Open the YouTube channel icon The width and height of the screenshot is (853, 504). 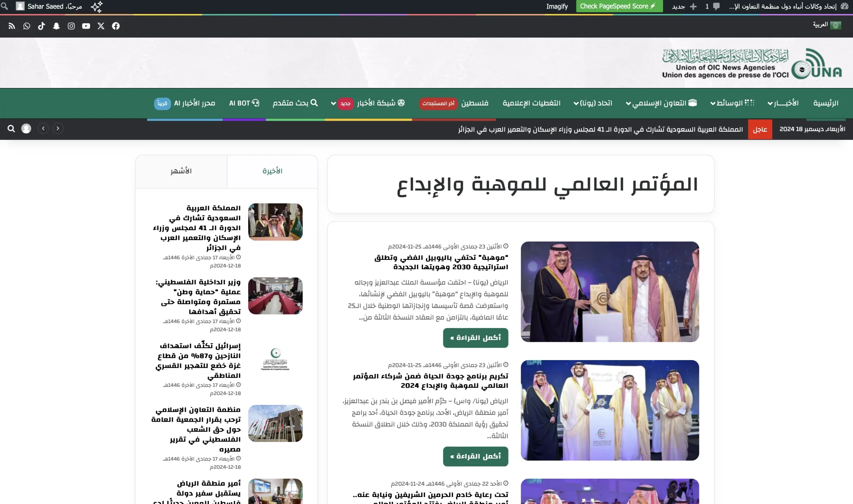pyautogui.click(x=86, y=26)
